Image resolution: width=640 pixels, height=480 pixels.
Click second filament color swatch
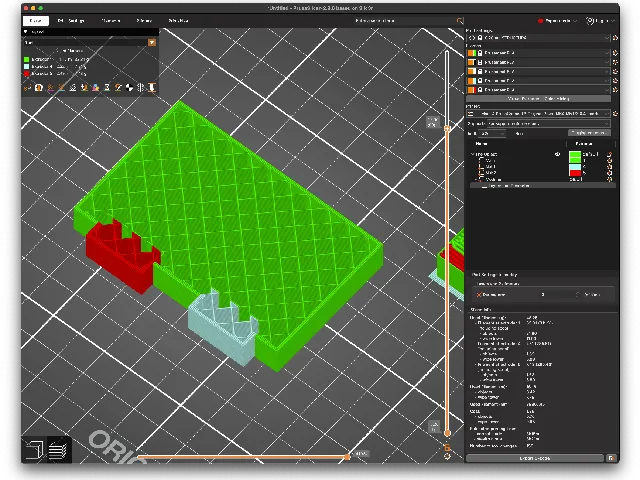pyautogui.click(x=471, y=62)
